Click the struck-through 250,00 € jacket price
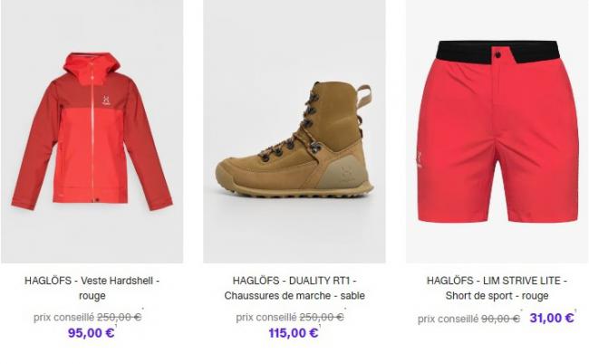 coord(119,318)
